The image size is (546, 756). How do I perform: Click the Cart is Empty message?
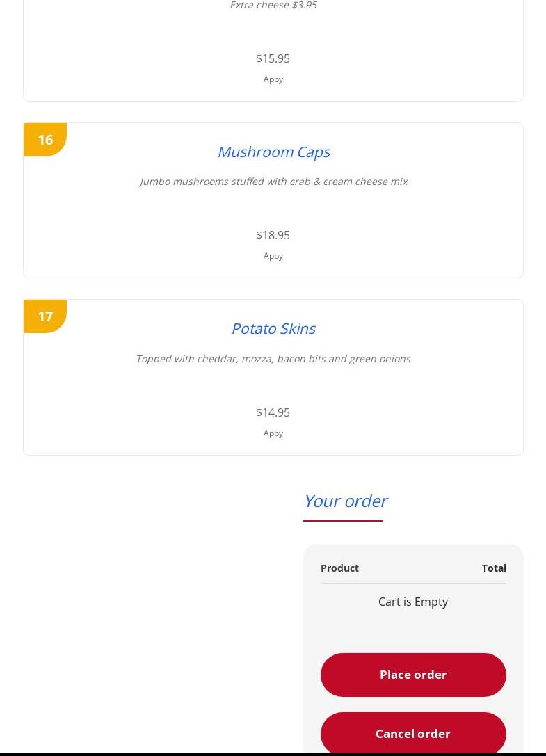(x=413, y=602)
